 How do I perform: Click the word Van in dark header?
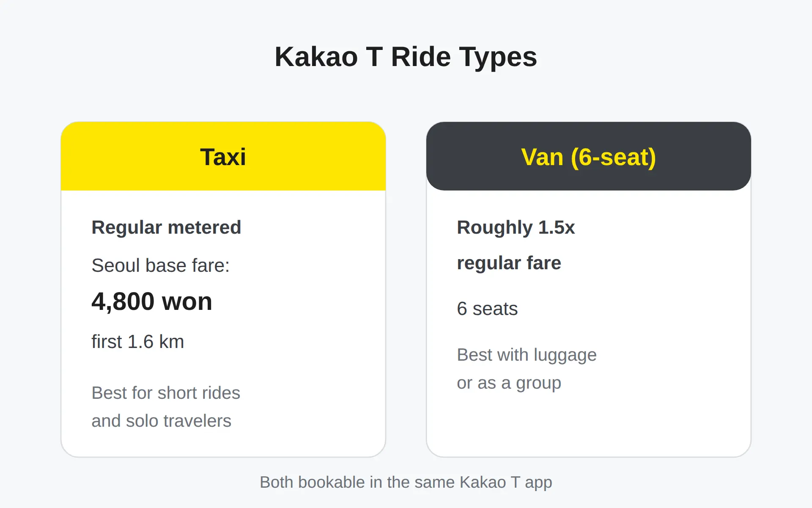pos(542,157)
